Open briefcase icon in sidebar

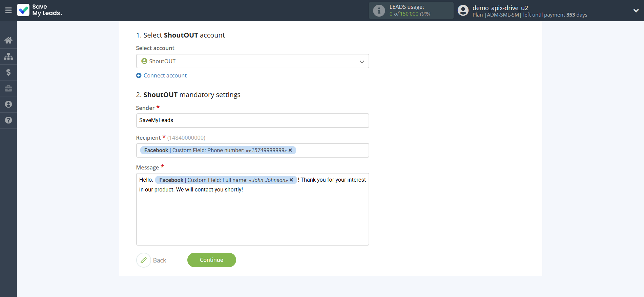click(x=8, y=88)
